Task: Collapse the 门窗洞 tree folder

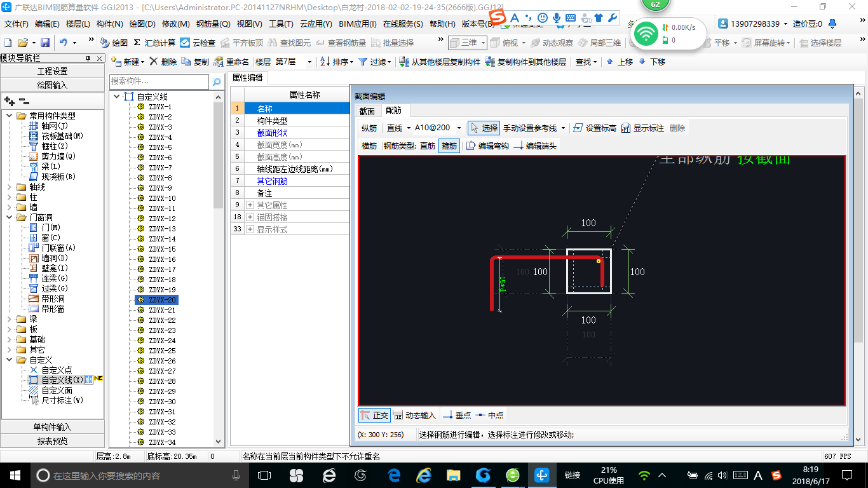Action: point(10,217)
